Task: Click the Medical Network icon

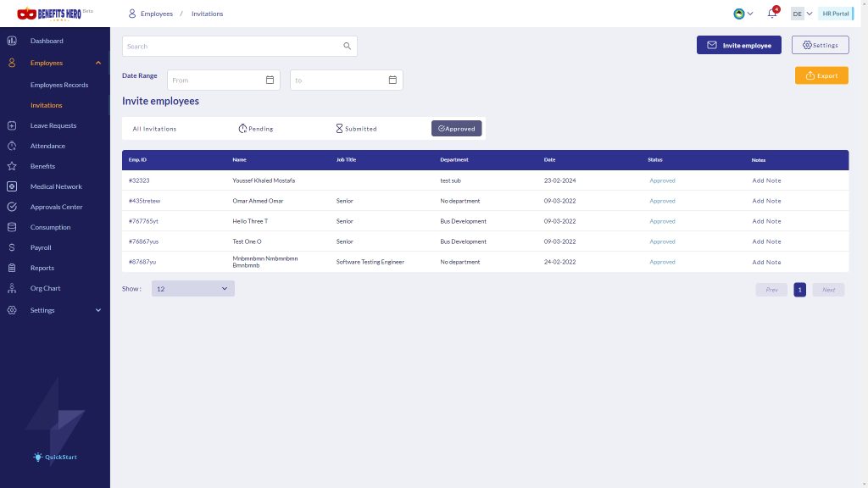Action: 12,186
